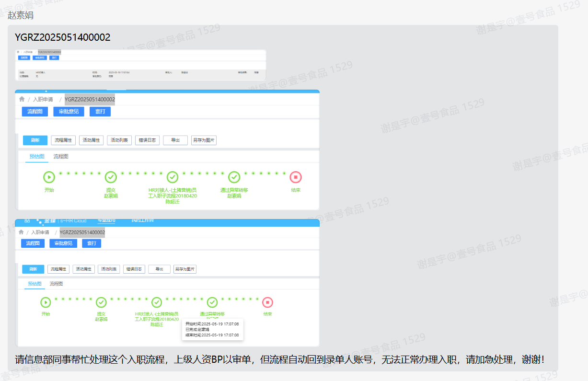Screen dimensions: 588x381
Task: Click the red 结束 stop node in middle flowchart
Action: pyautogui.click(x=296, y=177)
